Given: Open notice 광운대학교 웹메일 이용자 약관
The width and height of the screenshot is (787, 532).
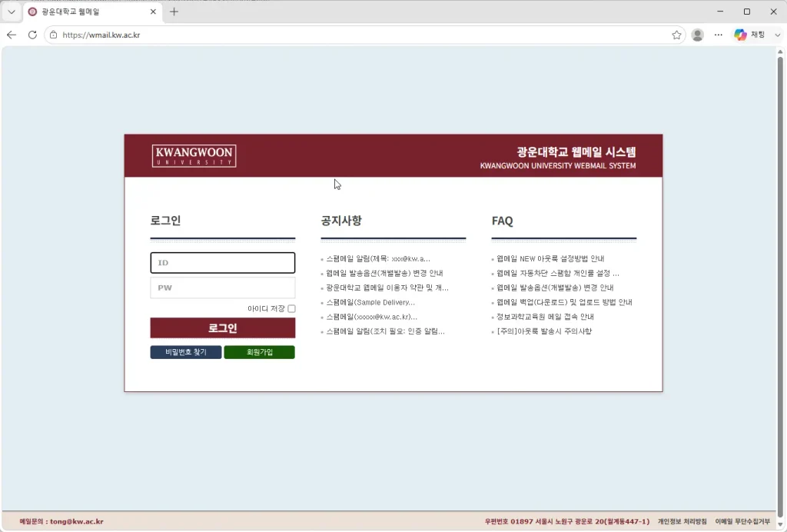Looking at the screenshot, I should click(x=387, y=288).
